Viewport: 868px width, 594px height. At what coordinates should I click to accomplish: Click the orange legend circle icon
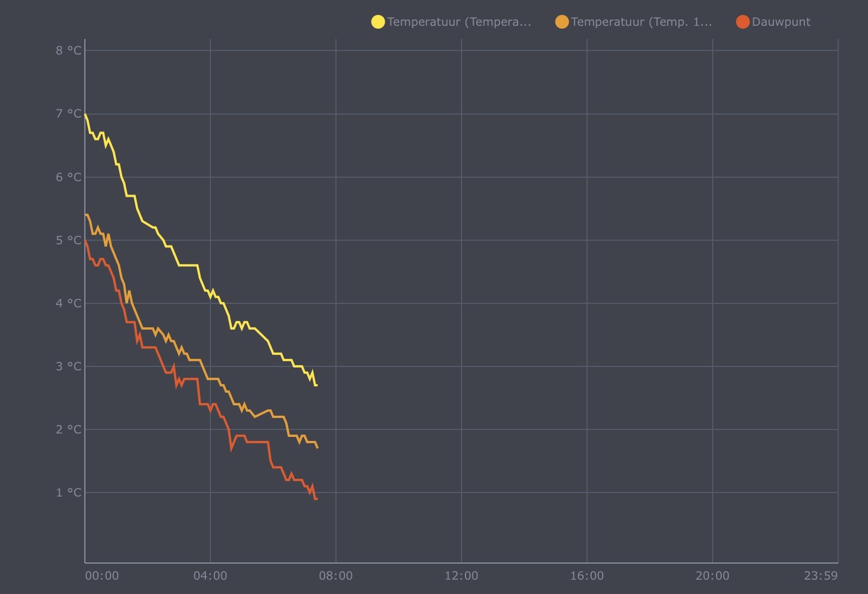[562, 22]
